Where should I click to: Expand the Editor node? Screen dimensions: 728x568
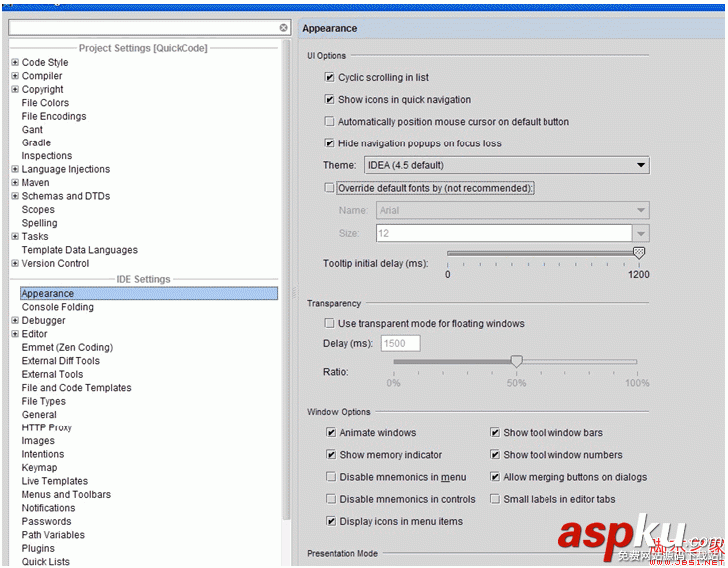15,334
